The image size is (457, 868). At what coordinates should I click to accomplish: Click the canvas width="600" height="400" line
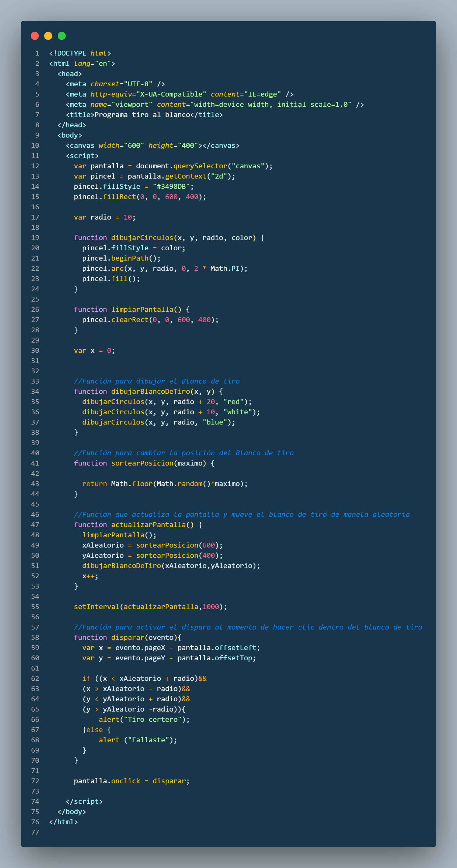(x=153, y=145)
